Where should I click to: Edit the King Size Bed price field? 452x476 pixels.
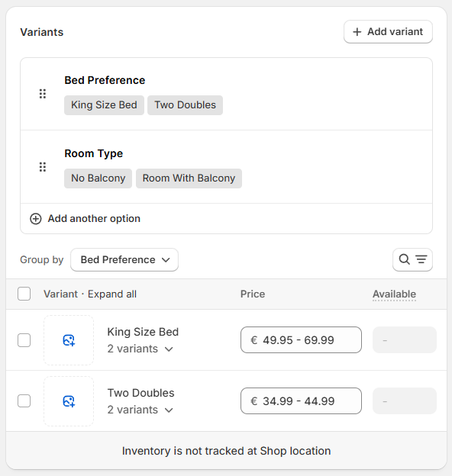point(301,340)
